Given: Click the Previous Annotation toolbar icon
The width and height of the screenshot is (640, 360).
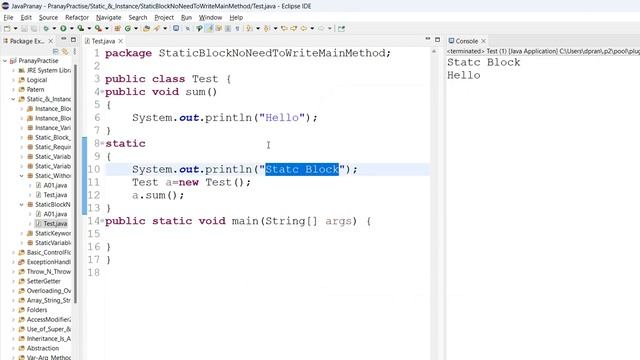Looking at the screenshot, I should pyautogui.click(x=267, y=29).
